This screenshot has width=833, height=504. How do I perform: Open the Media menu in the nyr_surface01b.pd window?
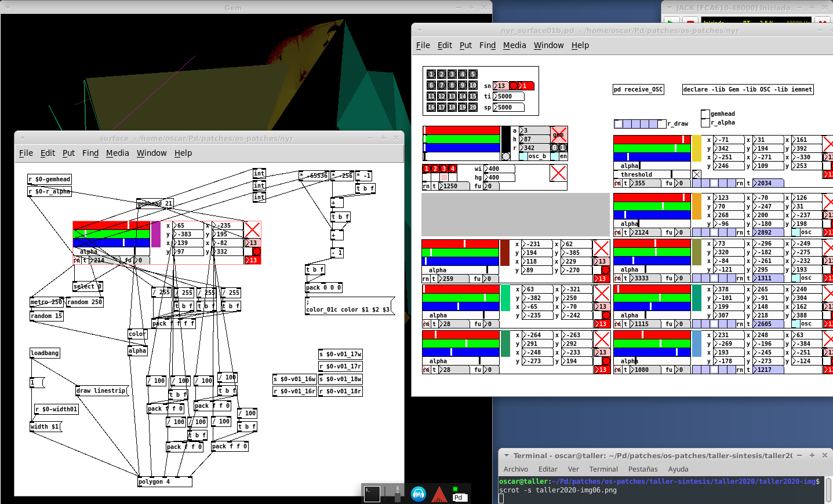[514, 45]
